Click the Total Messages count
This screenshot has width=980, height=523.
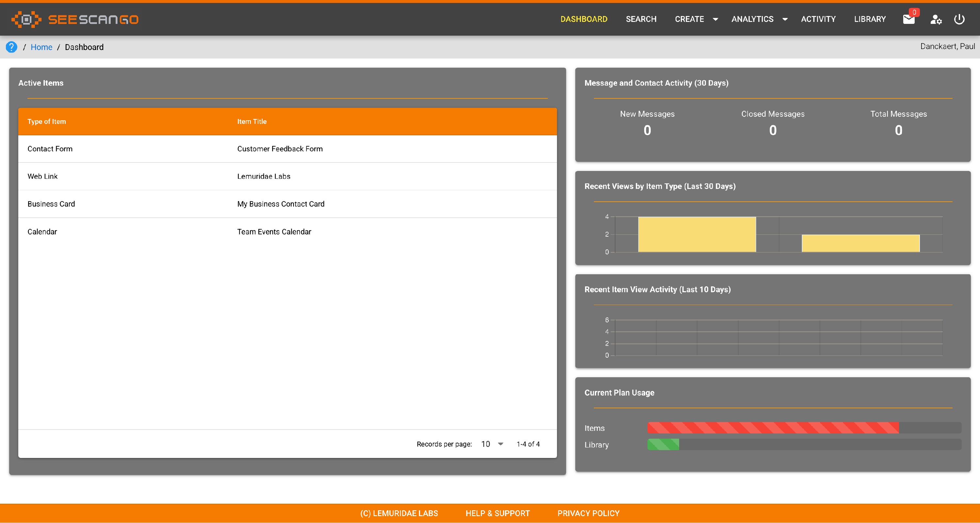pos(898,130)
